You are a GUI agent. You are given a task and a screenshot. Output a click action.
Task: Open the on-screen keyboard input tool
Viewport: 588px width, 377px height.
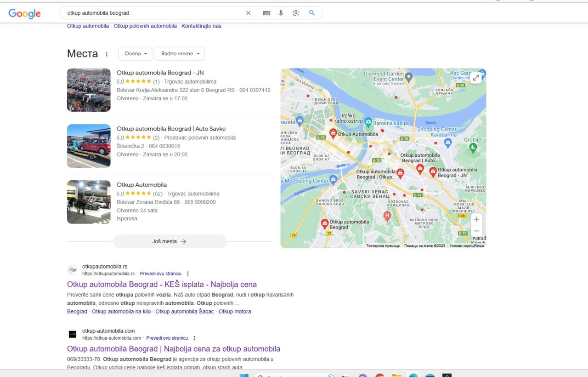266,13
